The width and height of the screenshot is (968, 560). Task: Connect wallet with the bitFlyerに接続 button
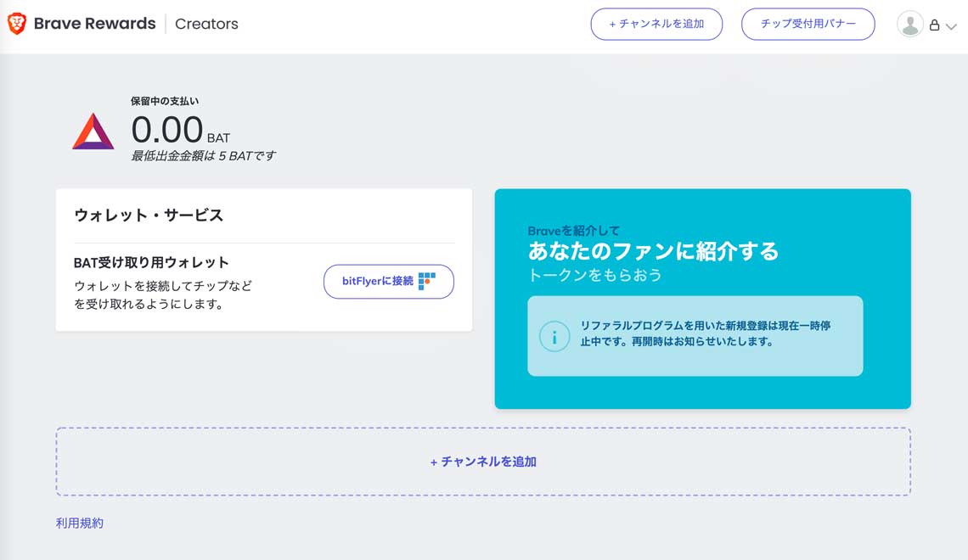(388, 281)
